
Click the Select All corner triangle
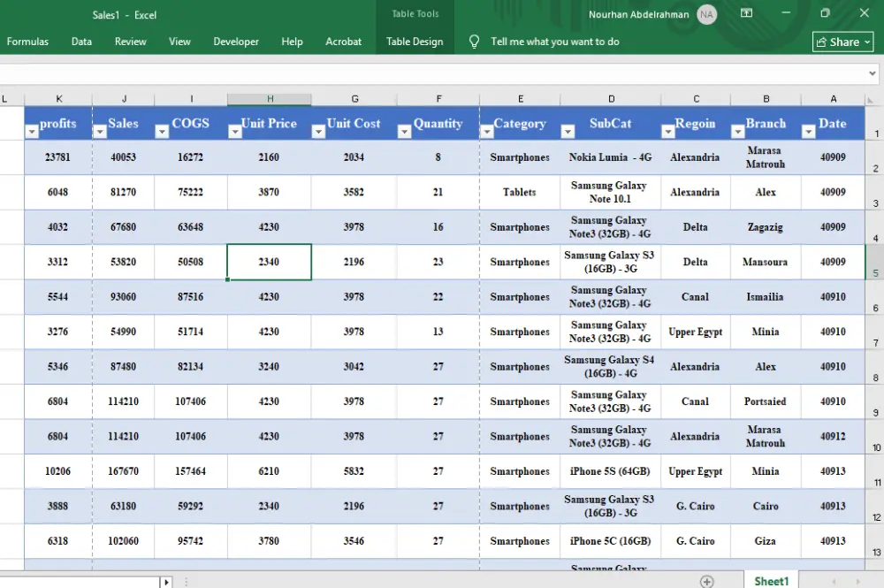(871, 100)
